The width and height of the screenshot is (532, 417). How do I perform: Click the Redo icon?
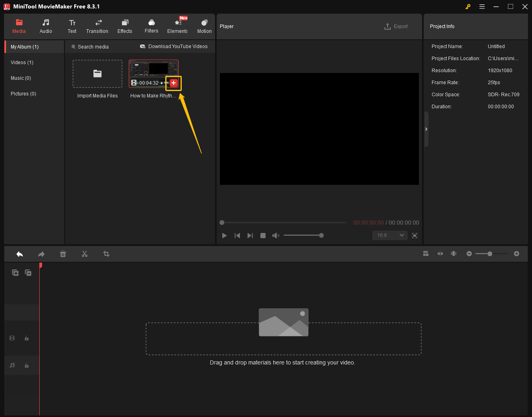[x=41, y=254]
